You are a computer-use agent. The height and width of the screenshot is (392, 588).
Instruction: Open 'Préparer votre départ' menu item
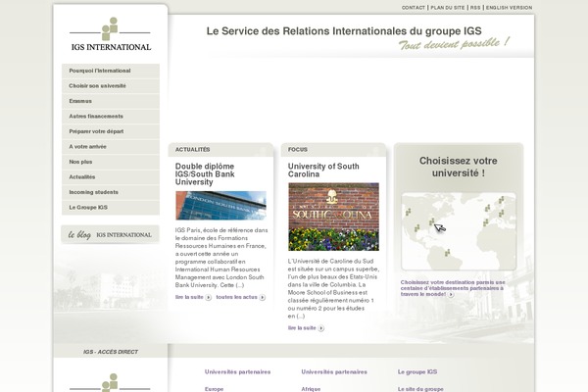[111, 131]
